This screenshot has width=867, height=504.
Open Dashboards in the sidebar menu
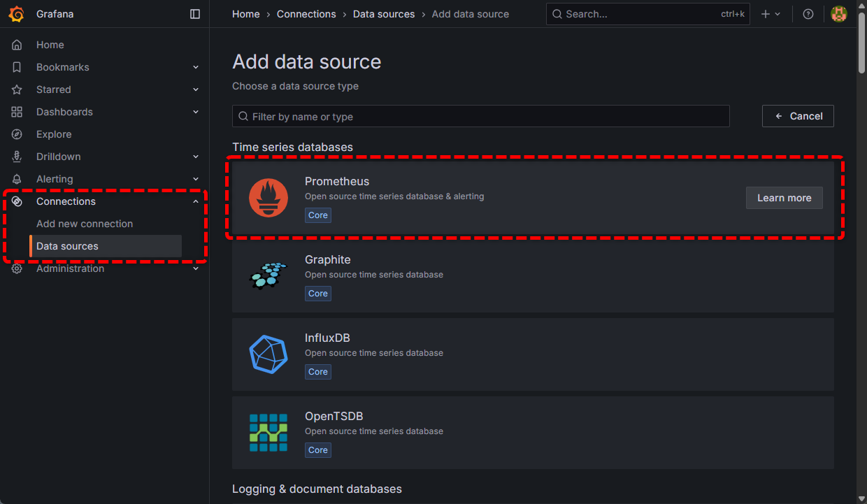64,112
